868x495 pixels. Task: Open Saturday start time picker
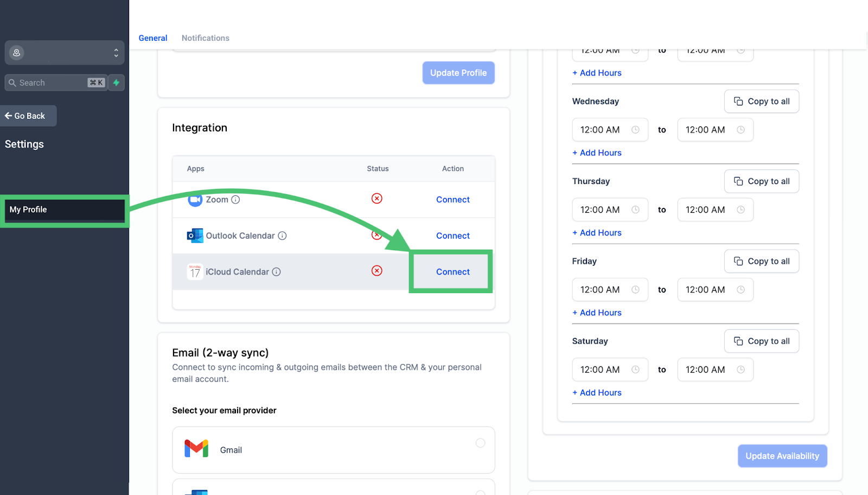coord(610,370)
